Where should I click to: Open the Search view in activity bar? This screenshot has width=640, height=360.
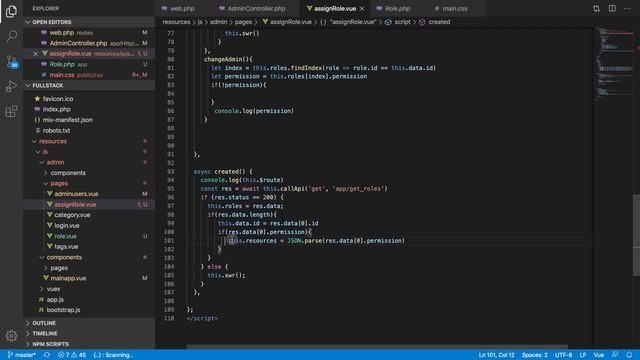coord(11,36)
